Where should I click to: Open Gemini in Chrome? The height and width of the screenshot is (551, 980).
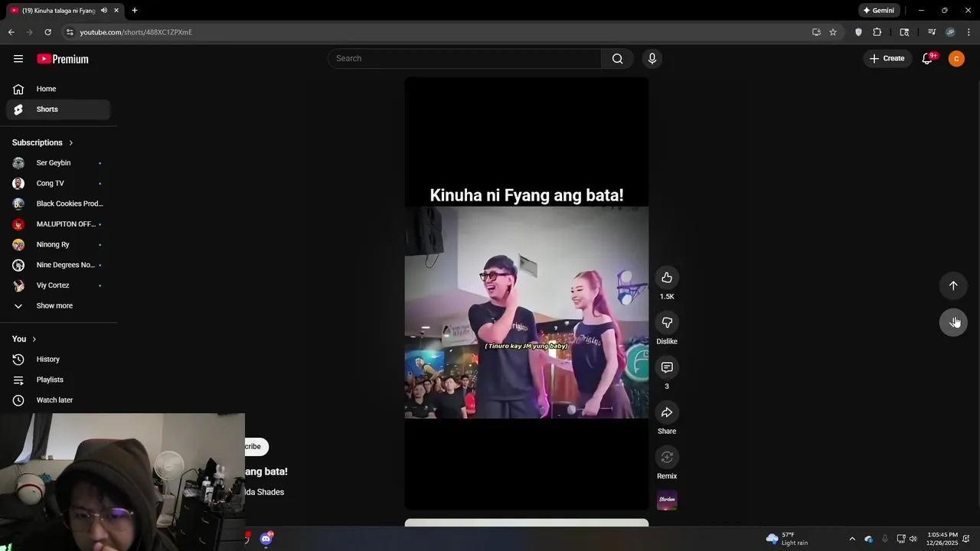pyautogui.click(x=878, y=11)
